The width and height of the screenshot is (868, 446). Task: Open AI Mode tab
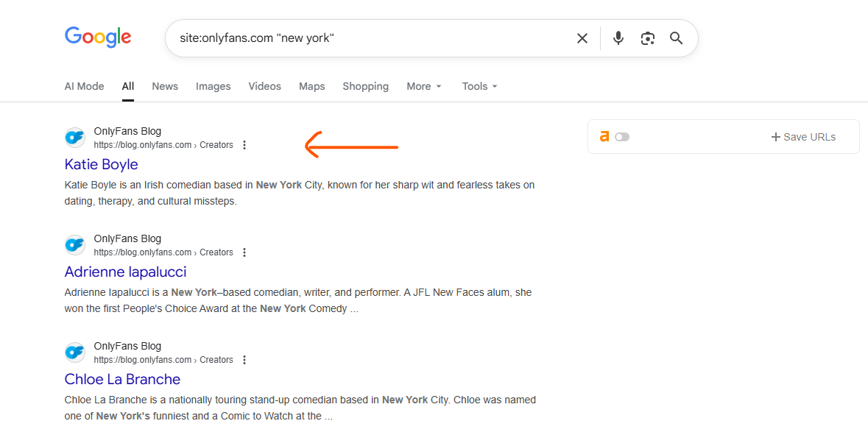84,86
